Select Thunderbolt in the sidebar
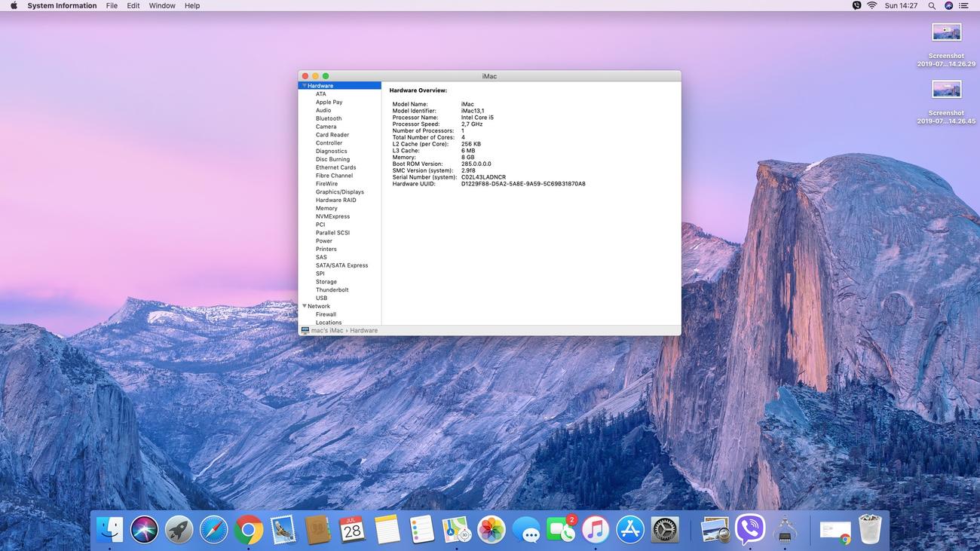 point(332,290)
